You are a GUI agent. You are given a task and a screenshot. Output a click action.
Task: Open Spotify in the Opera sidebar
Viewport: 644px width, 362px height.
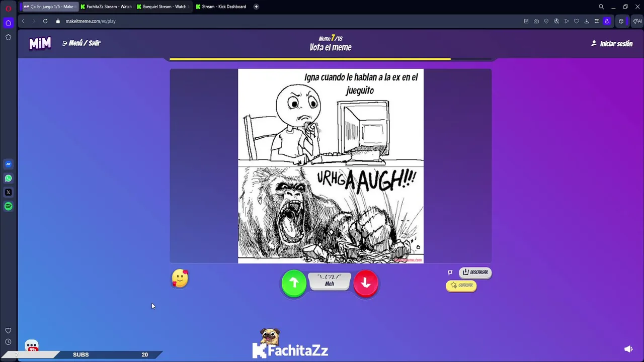[8, 206]
